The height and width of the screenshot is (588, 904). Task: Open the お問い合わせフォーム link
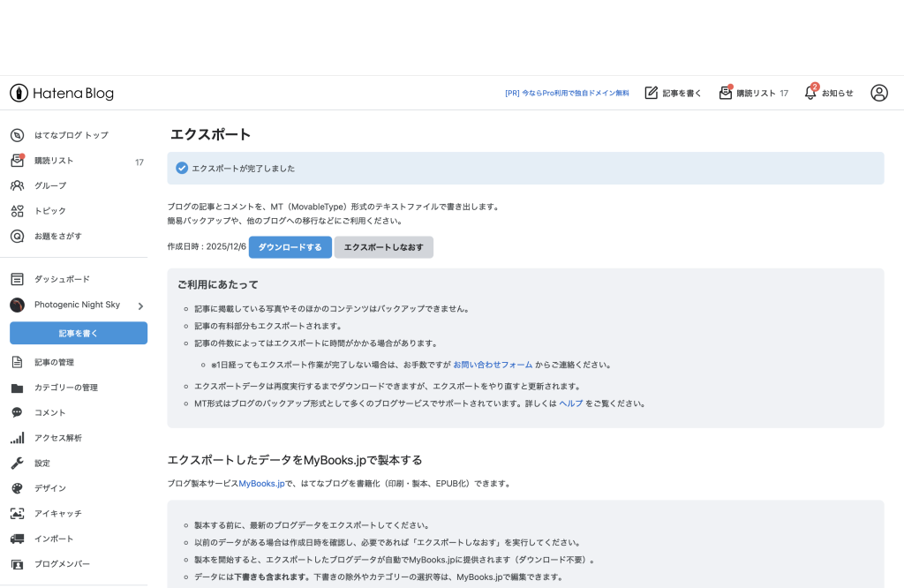point(493,364)
